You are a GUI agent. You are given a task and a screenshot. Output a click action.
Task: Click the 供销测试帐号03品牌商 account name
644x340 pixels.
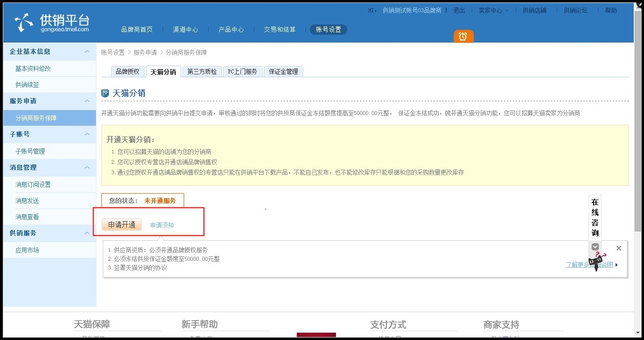tap(412, 10)
